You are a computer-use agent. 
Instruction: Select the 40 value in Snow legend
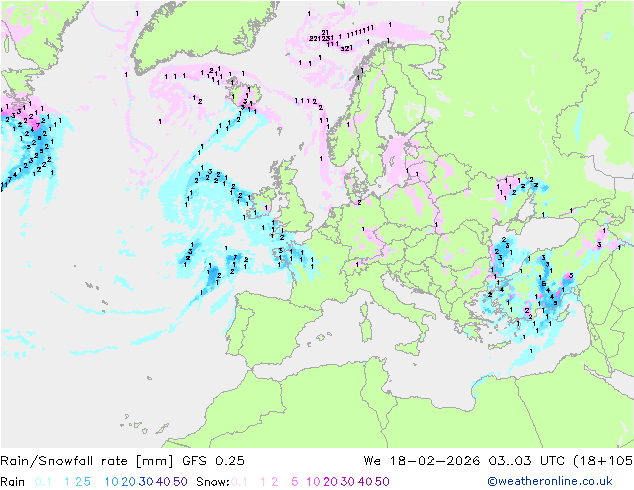pos(365,482)
